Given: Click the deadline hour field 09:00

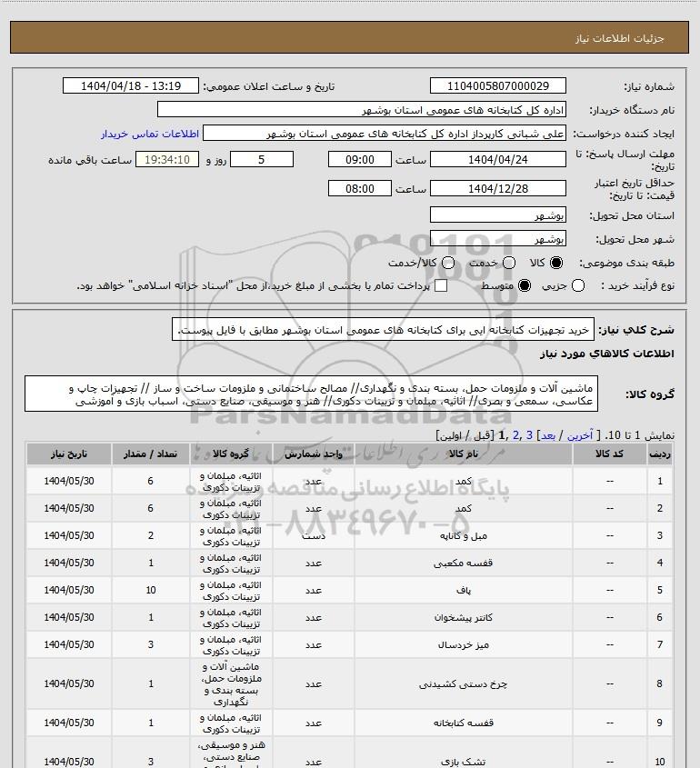Looking at the screenshot, I should pyautogui.click(x=360, y=159).
